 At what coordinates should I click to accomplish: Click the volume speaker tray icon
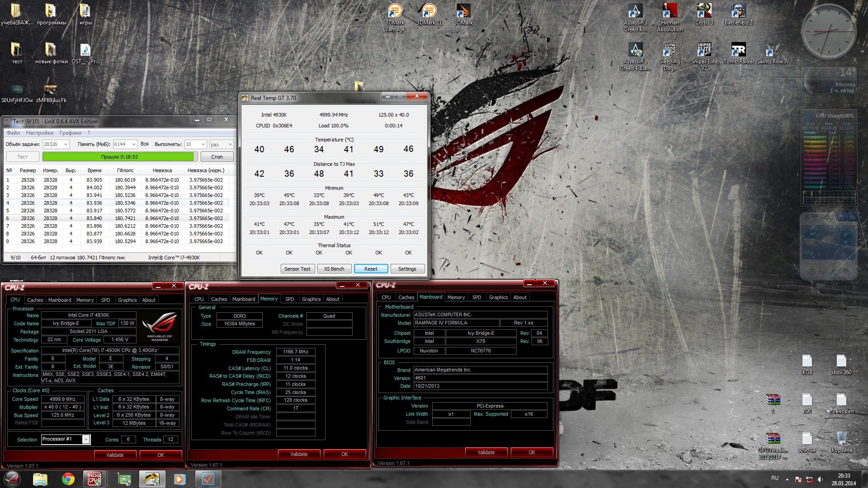[x=820, y=479]
